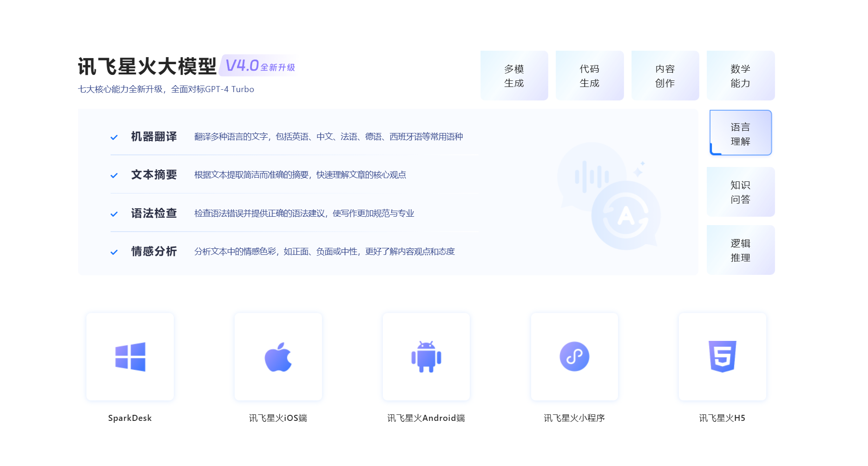This screenshot has width=868, height=466.
Task: Click the 根据文本提取简洁而准确的摘要 description
Action: tap(300, 175)
